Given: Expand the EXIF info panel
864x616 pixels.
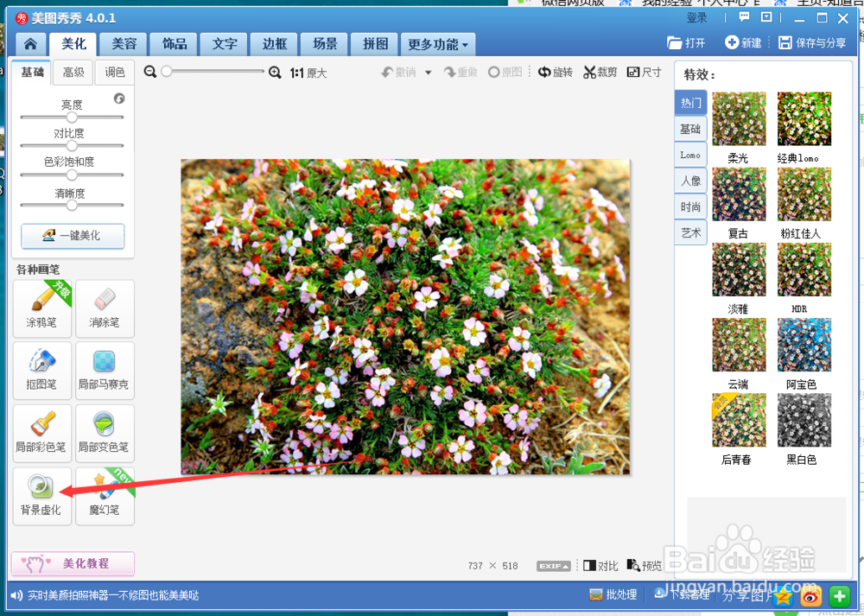Looking at the screenshot, I should [554, 566].
